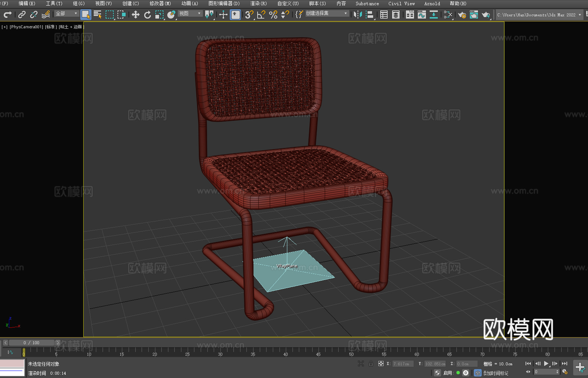Click the Previous Frame button
The width and height of the screenshot is (588, 378).
(x=538, y=364)
